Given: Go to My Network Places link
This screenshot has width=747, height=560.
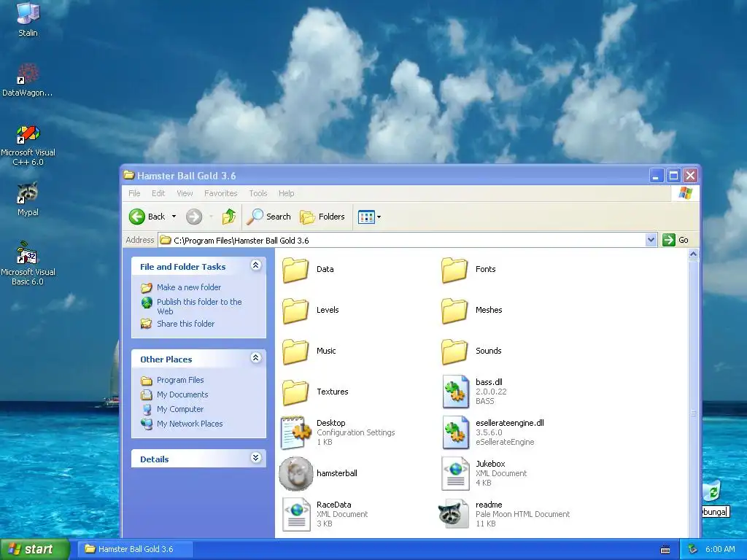Looking at the screenshot, I should point(190,424).
